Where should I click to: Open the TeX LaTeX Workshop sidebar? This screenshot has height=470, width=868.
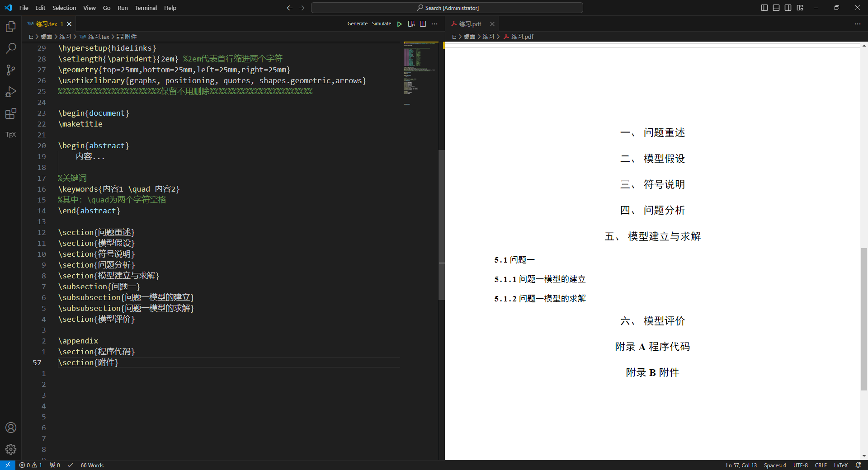pyautogui.click(x=11, y=135)
